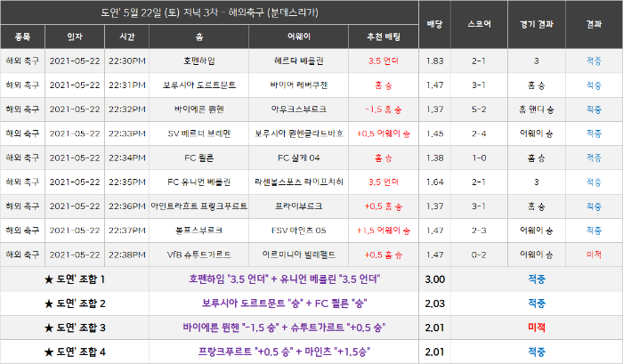The width and height of the screenshot is (623, 364).
Task: Click combined odds "2.03"
Action: coord(434,303)
